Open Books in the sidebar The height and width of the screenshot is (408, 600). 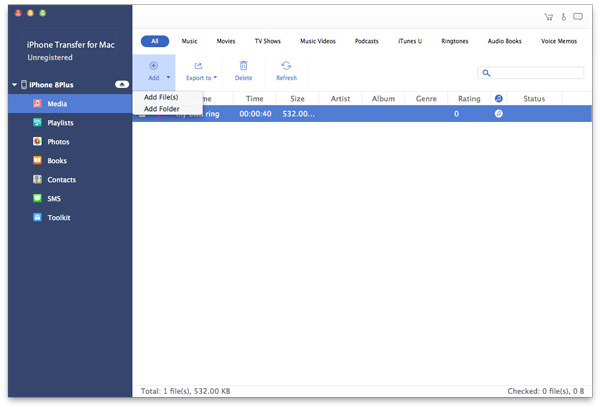[70, 161]
